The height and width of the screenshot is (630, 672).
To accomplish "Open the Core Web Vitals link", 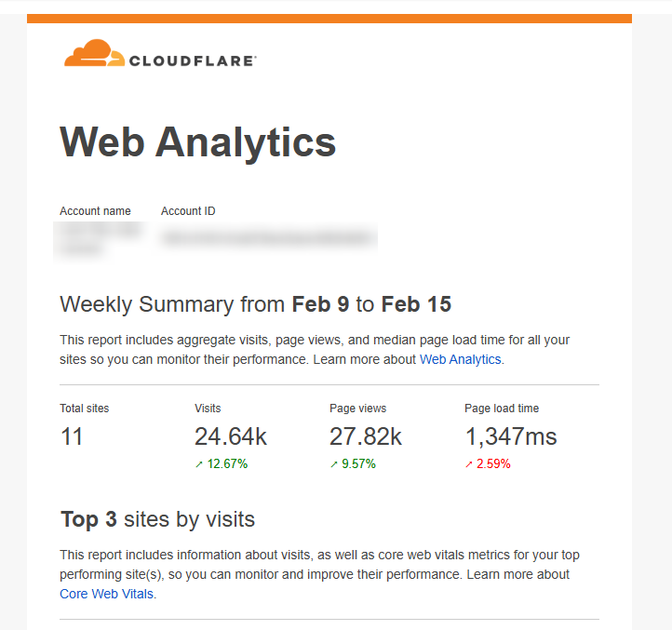I will click(106, 594).
